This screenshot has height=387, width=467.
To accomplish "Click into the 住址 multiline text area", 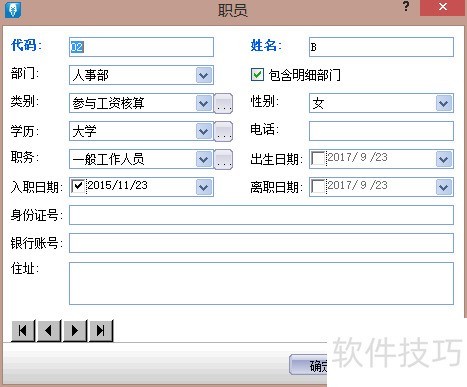I will (261, 284).
